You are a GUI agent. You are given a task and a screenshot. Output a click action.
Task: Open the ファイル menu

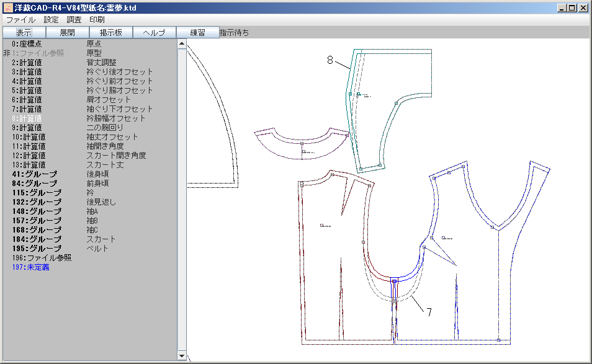20,20
